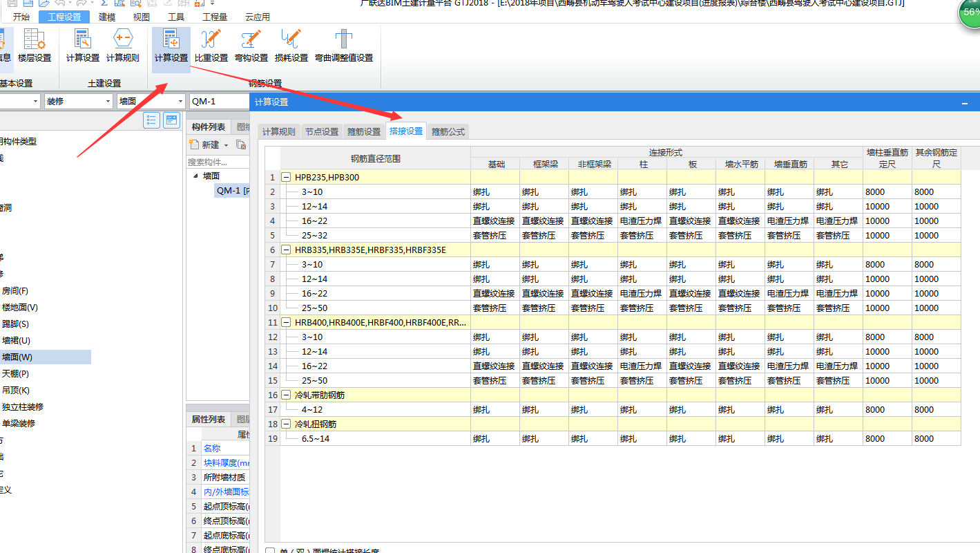This screenshot has height=553, width=980.
Task: Click the 柱 cell in row 9
Action: [642, 294]
